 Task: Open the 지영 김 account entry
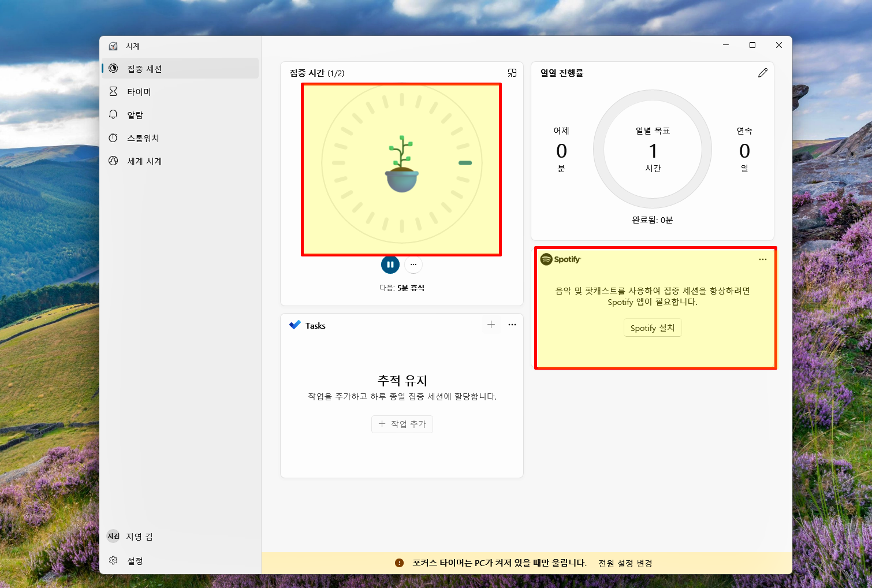[180, 536]
